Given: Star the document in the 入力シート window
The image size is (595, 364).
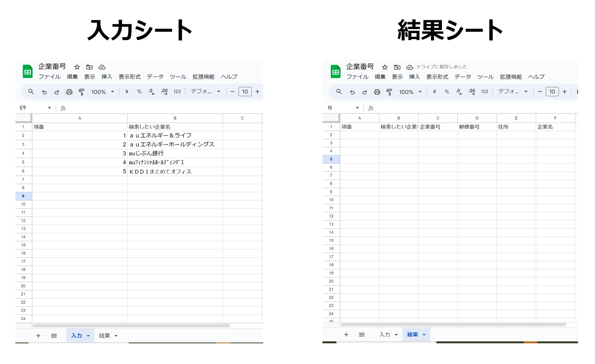Looking at the screenshot, I should coord(77,67).
